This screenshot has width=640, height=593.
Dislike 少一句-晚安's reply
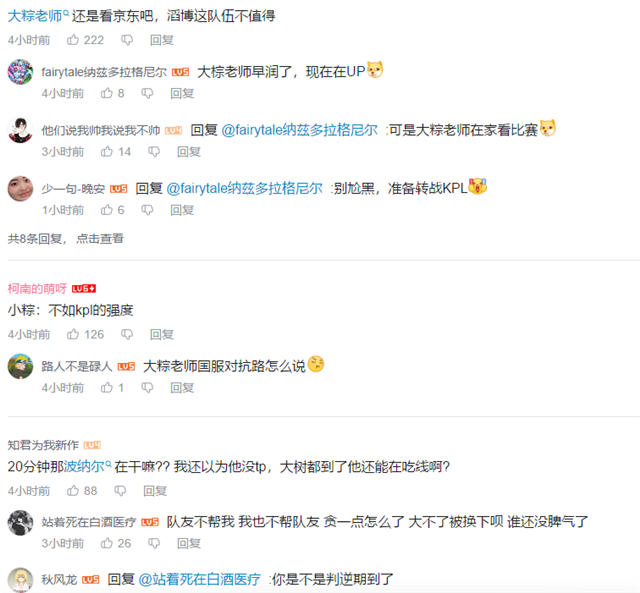coord(147,210)
